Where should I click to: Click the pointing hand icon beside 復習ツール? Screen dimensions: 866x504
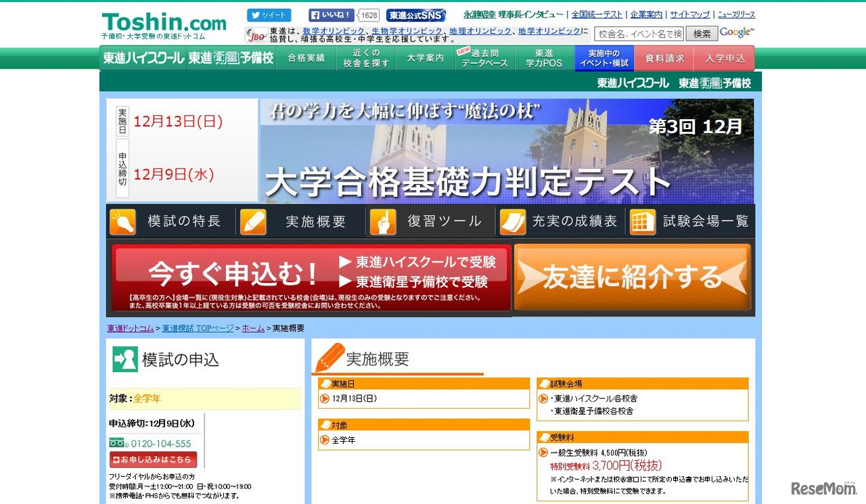pos(383,221)
